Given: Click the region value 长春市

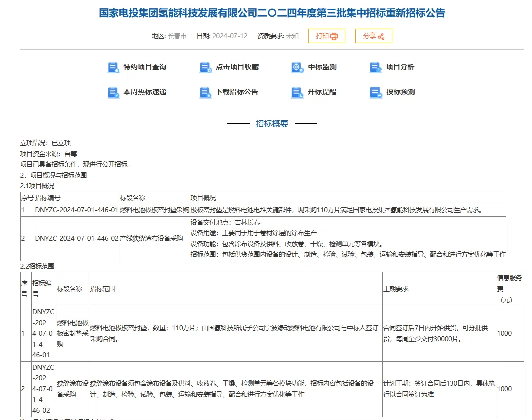Looking at the screenshot, I should [177, 36].
